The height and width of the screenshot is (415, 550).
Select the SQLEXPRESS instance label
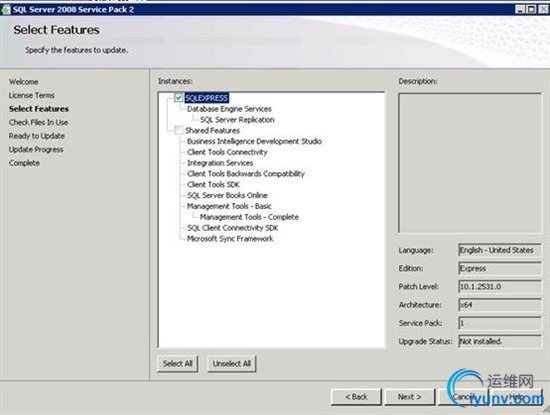[x=207, y=98]
